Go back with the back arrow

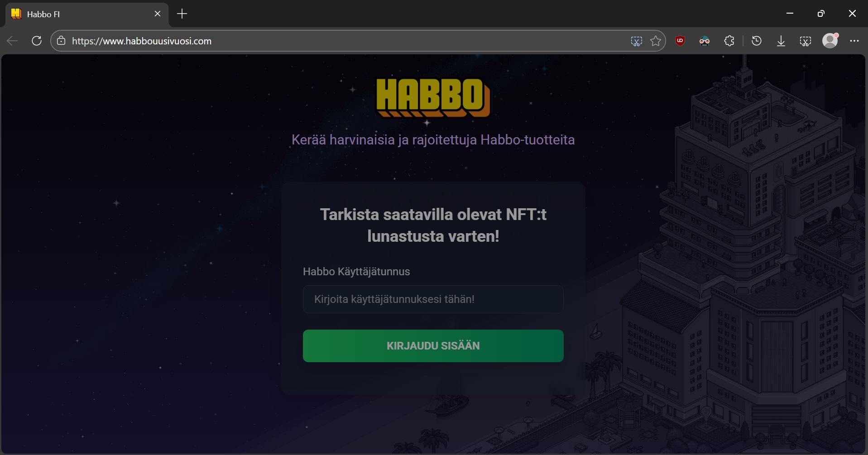pos(13,41)
